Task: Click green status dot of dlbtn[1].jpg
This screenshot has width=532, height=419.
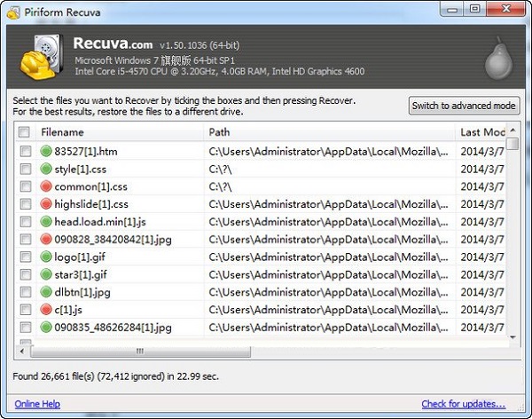Action: pos(46,292)
